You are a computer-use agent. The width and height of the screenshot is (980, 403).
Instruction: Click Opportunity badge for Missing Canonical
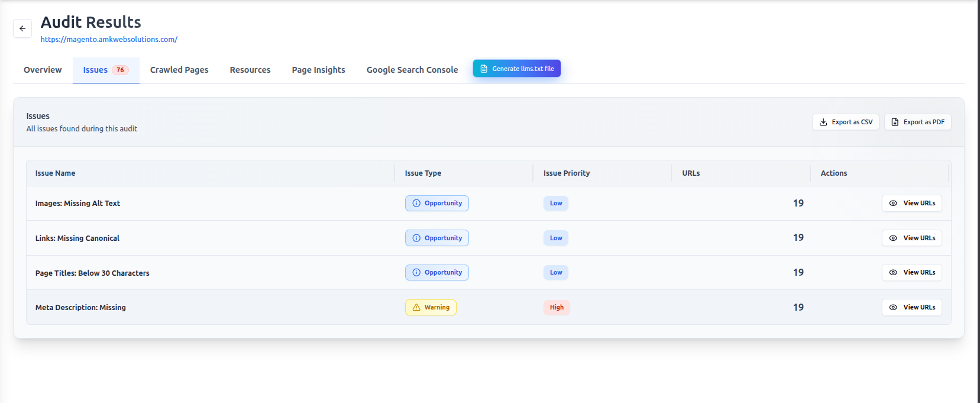coord(437,238)
